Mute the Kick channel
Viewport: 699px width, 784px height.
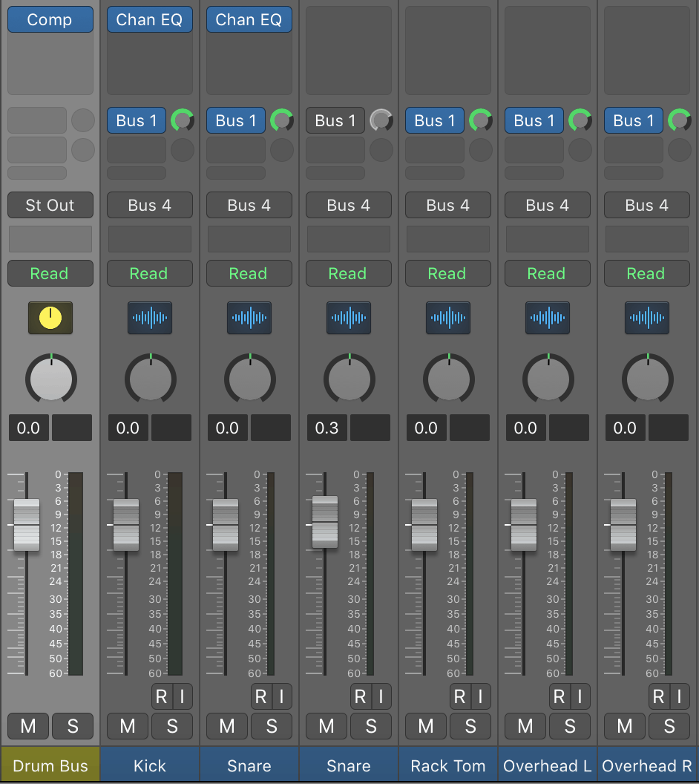pos(127,726)
